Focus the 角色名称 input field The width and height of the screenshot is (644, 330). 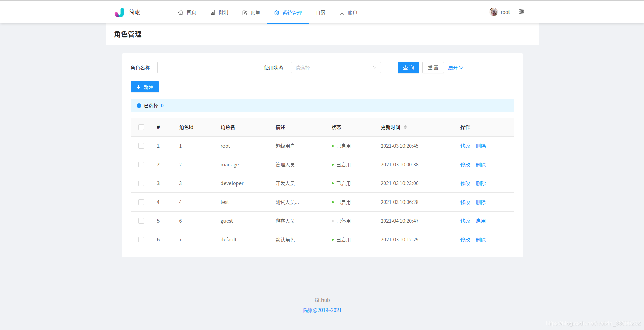202,67
